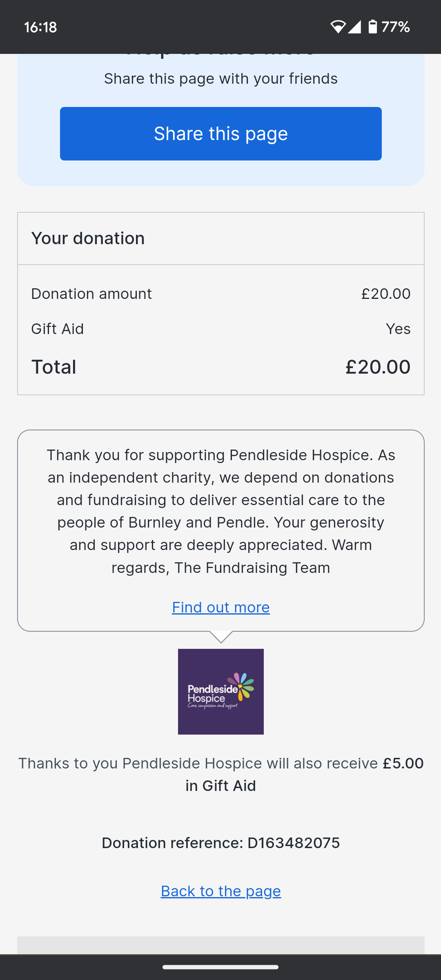Tap the mobile signal strength icon

[354, 27]
